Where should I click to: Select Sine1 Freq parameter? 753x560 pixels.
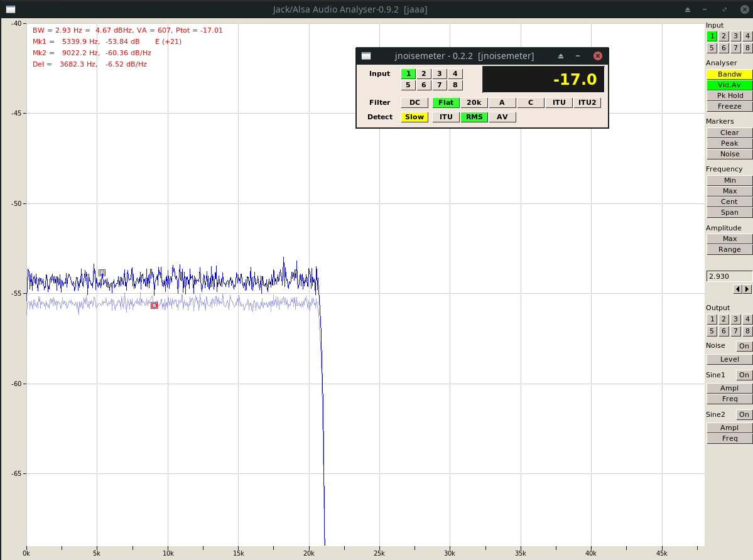pos(730,399)
